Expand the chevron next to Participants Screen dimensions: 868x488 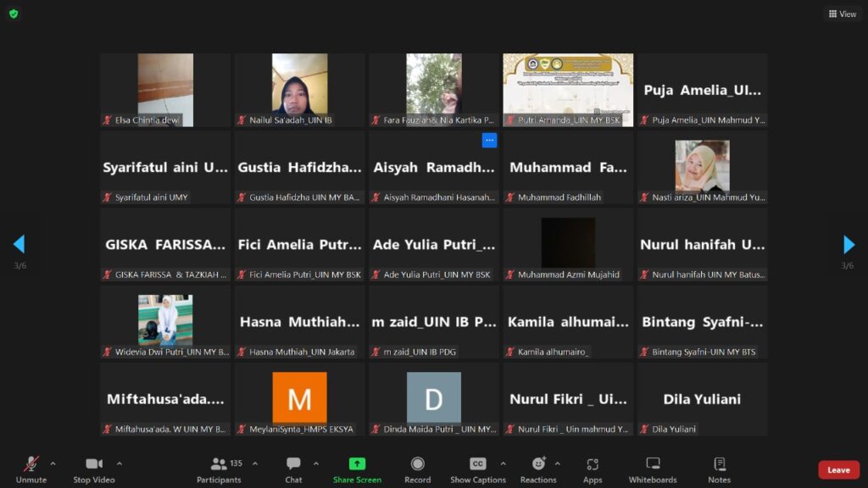254,463
